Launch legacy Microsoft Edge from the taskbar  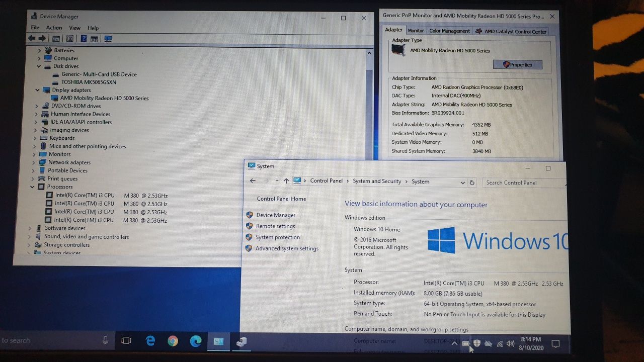coord(150,341)
